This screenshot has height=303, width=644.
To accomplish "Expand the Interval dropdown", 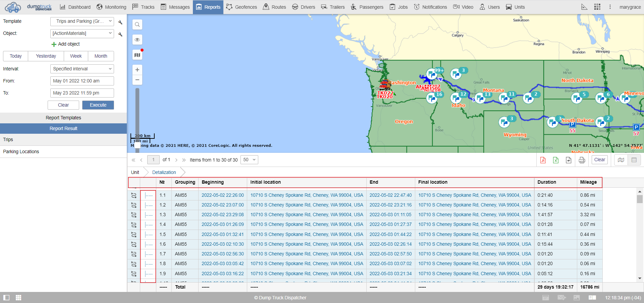I will click(x=82, y=69).
